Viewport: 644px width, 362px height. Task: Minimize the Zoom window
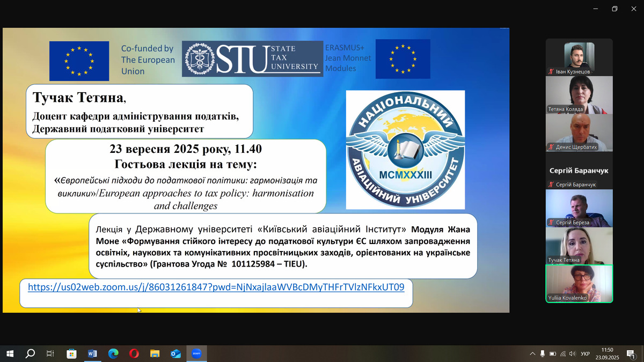(x=596, y=9)
